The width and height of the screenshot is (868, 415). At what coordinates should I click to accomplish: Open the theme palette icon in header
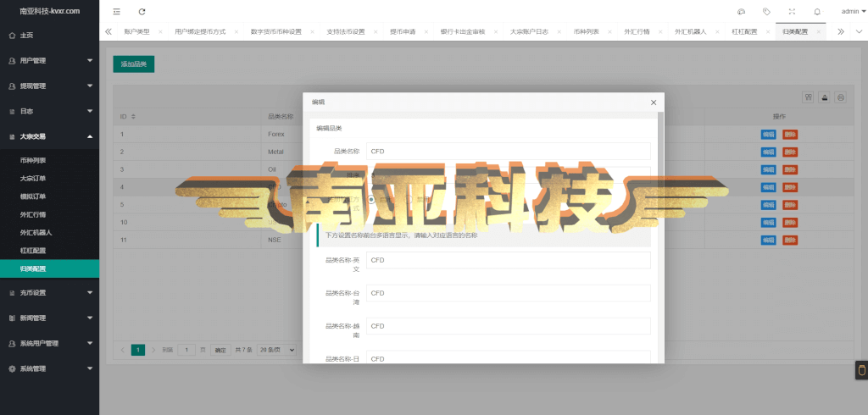point(741,11)
